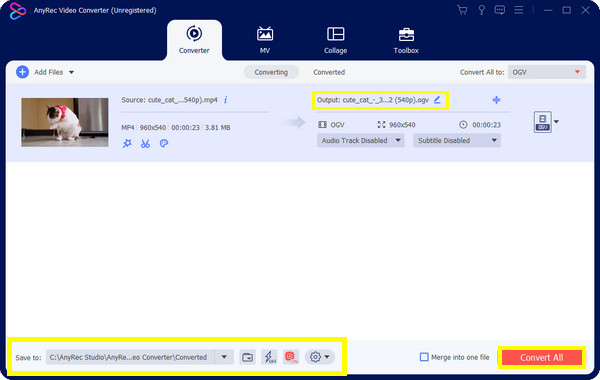Expand the format profile arrow beside OGV icon
Viewport: 600px width, 380px height.
point(556,122)
